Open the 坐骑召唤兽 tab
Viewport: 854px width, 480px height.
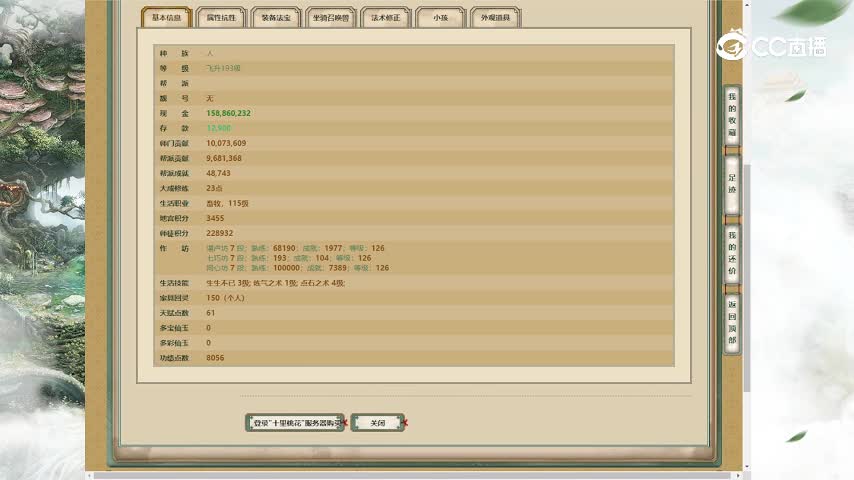331,18
